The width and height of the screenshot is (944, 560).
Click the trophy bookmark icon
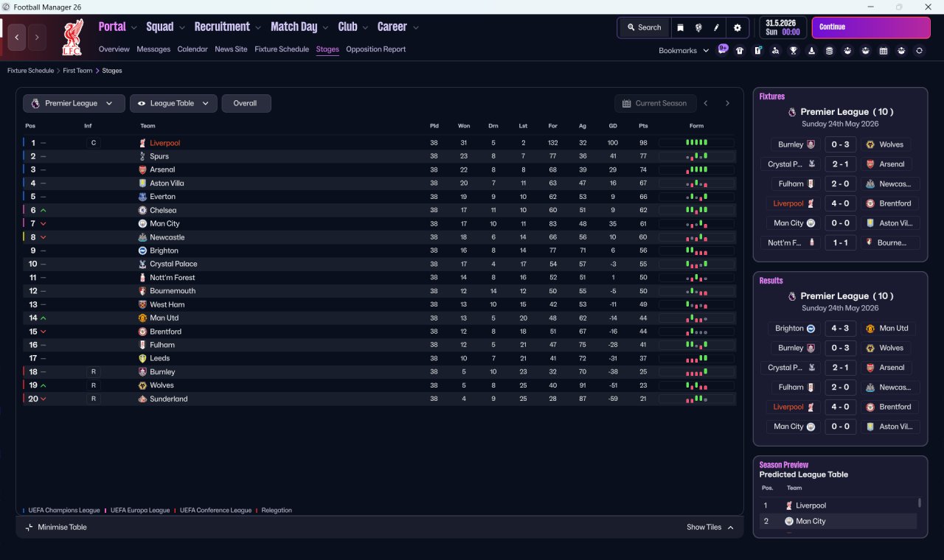[x=794, y=51]
